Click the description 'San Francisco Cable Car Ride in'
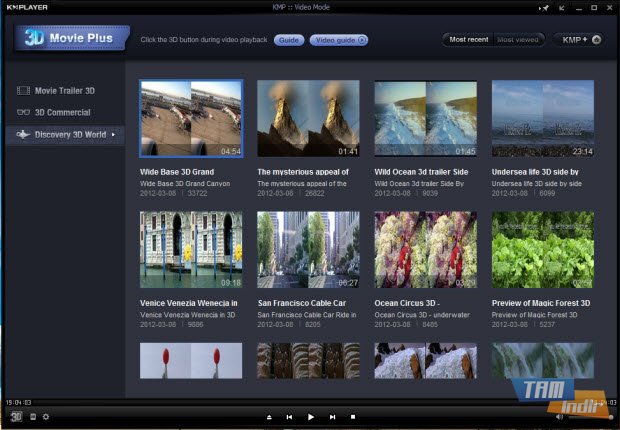Screen dimensions: 620x430 [307, 315]
